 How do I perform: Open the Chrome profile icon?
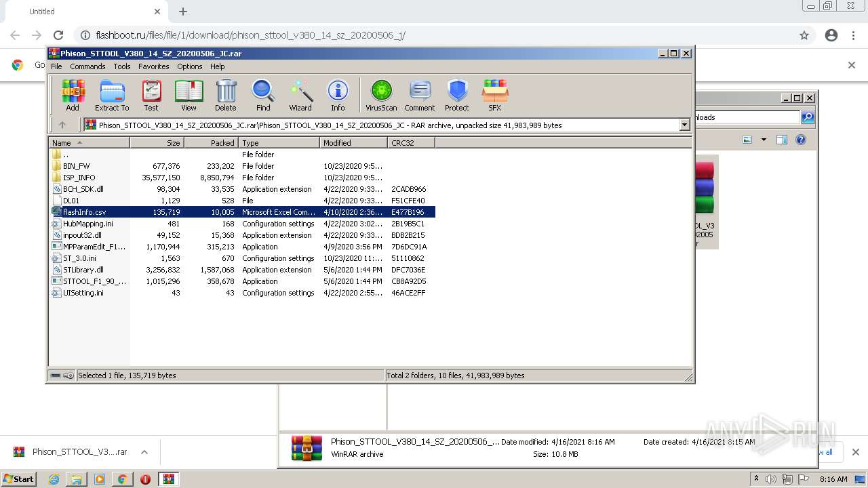point(831,35)
